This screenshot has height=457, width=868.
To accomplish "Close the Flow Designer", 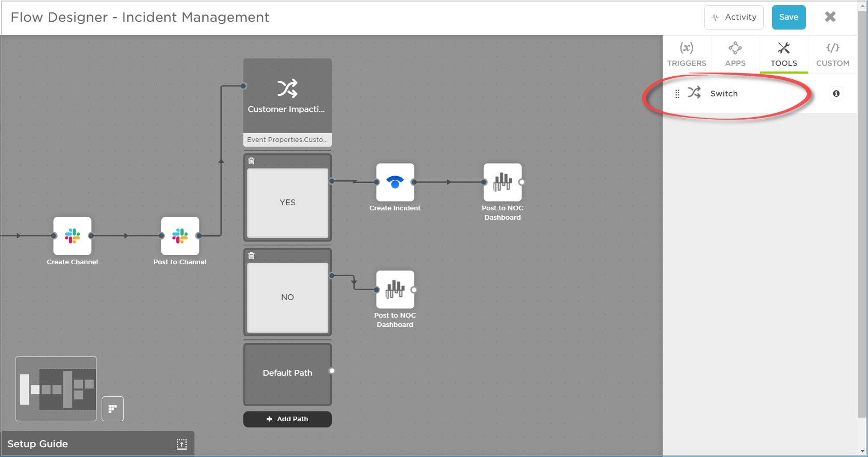I will (x=830, y=17).
